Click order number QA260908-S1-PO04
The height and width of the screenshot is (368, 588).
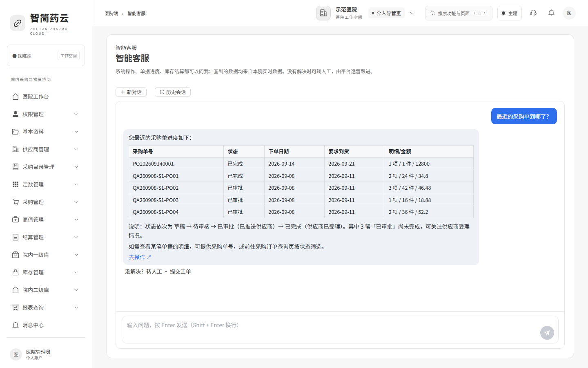pyautogui.click(x=156, y=212)
